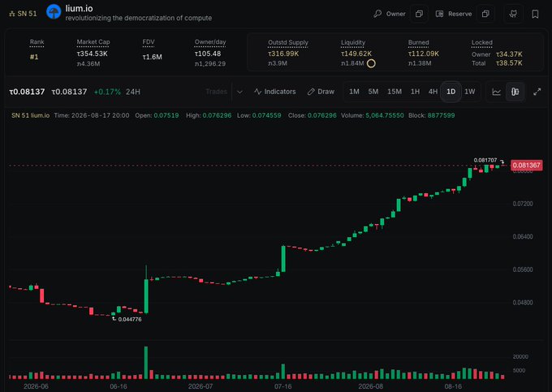Switch to candlestick chart view
Image resolution: width=552 pixels, height=392 pixels.
coord(515,92)
